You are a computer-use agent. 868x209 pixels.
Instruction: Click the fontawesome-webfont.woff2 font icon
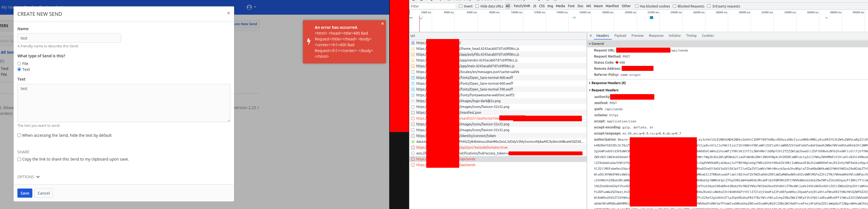click(x=413, y=95)
